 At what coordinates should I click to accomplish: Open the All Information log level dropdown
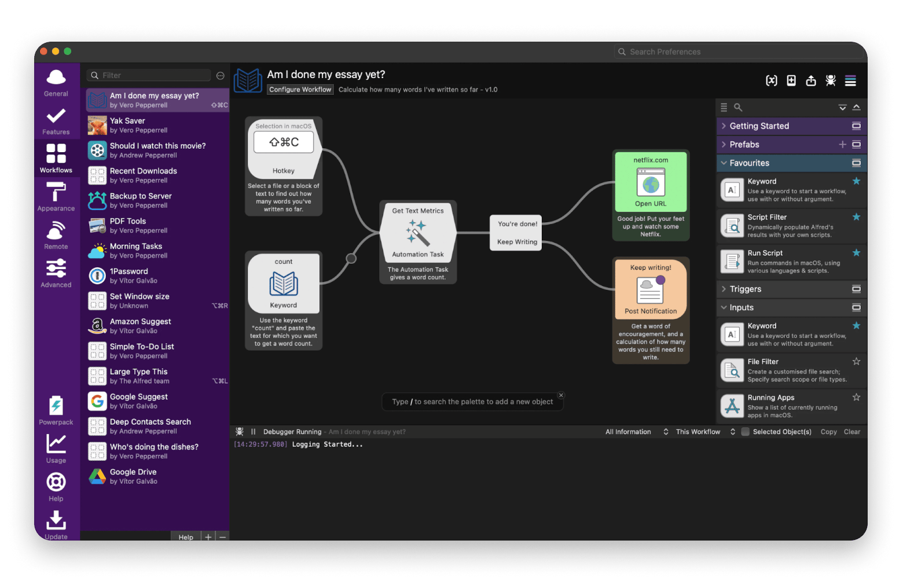click(636, 432)
